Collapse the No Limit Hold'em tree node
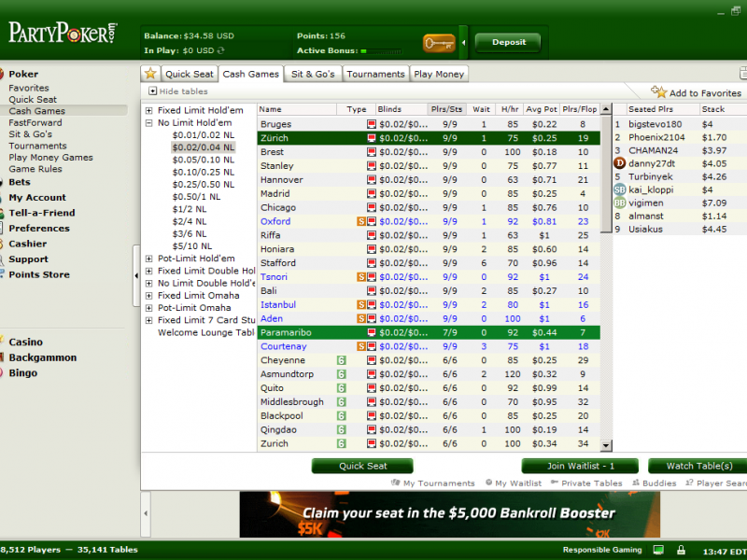The width and height of the screenshot is (747, 560). (148, 123)
